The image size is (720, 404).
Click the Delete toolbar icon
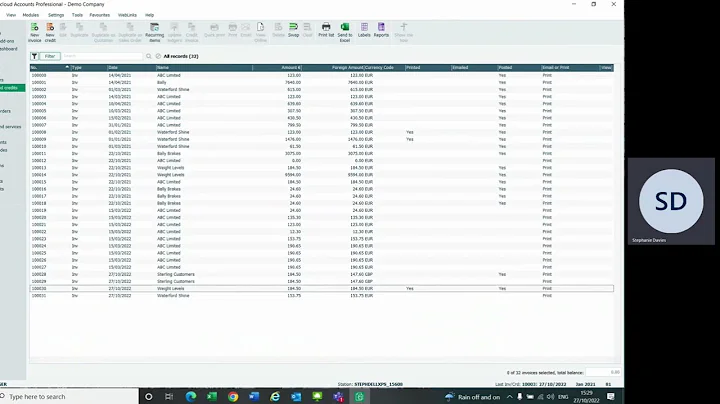point(278,30)
